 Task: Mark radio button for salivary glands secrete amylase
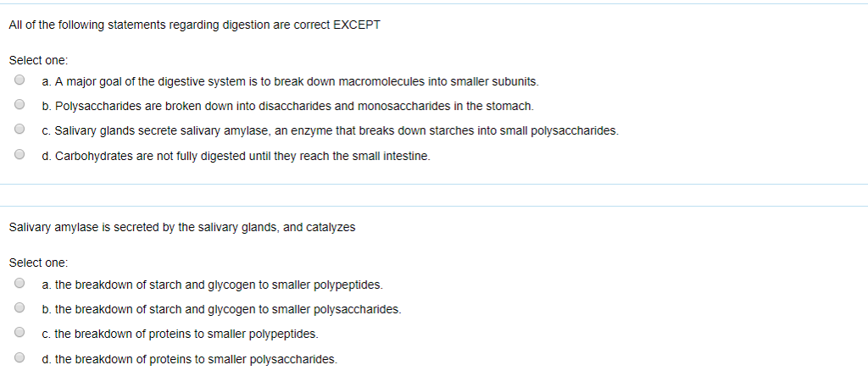(19, 130)
